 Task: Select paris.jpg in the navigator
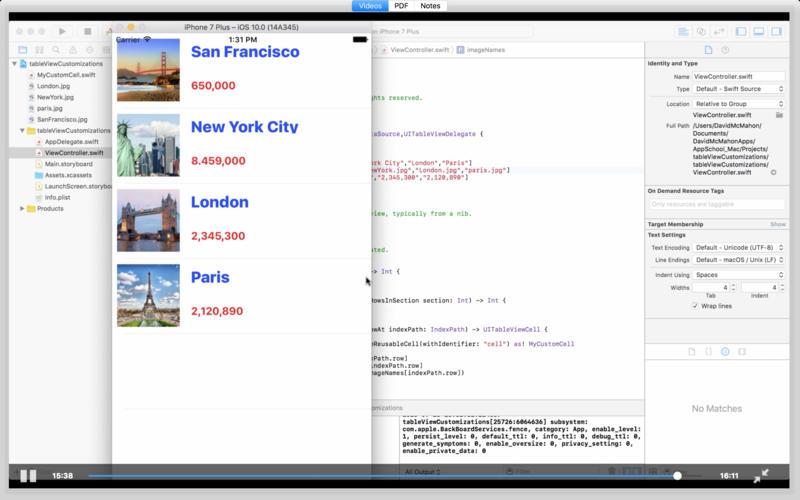pos(49,109)
